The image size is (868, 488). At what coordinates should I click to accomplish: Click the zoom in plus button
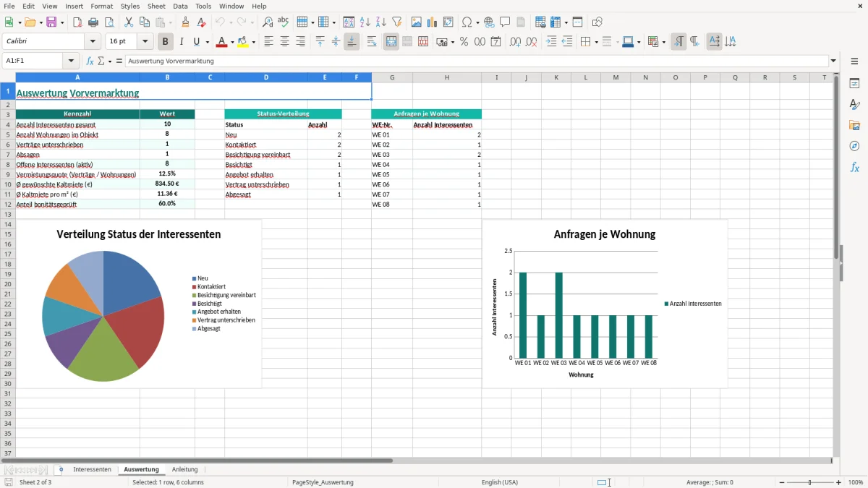pos(839,482)
